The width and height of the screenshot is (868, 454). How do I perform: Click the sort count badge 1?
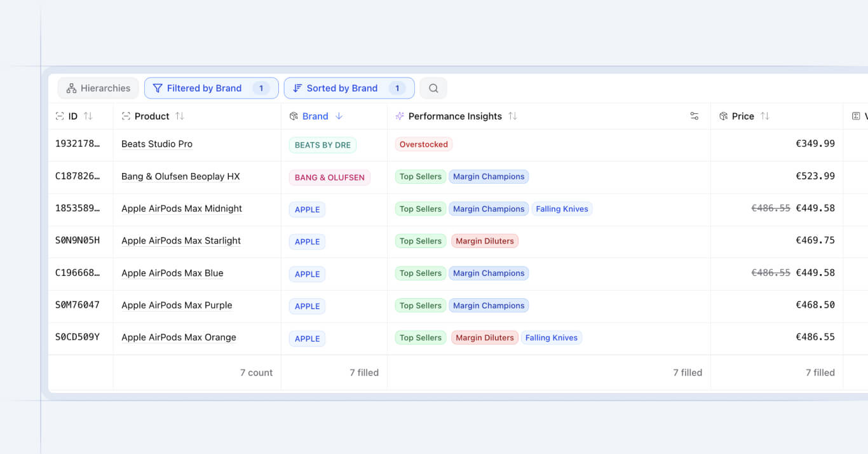coord(397,88)
